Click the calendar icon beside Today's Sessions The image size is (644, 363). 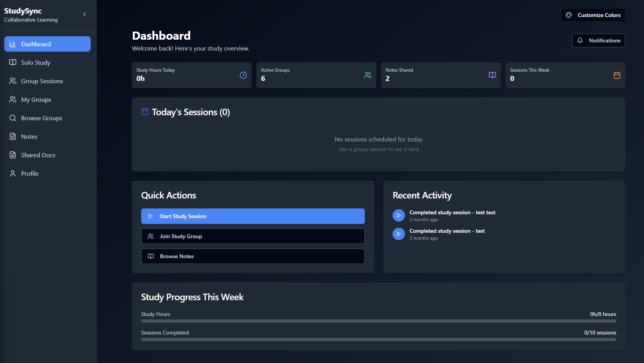point(145,112)
